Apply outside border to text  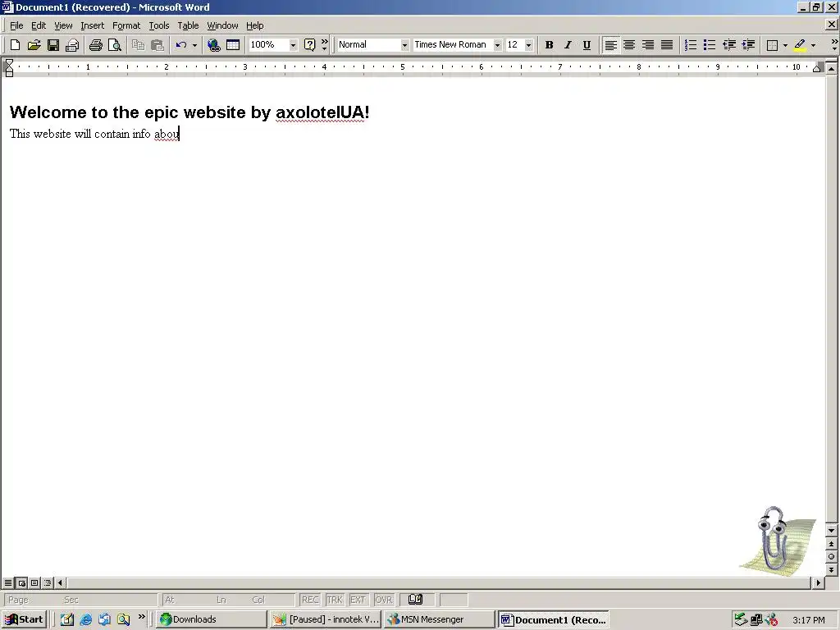772,45
